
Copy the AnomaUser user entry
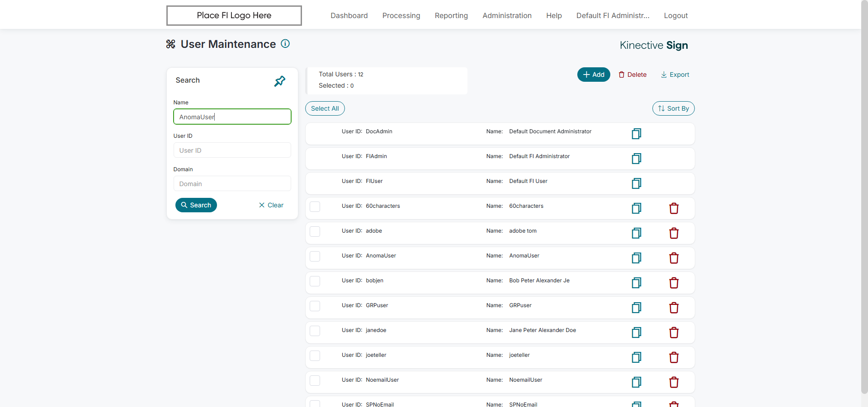[x=637, y=258]
